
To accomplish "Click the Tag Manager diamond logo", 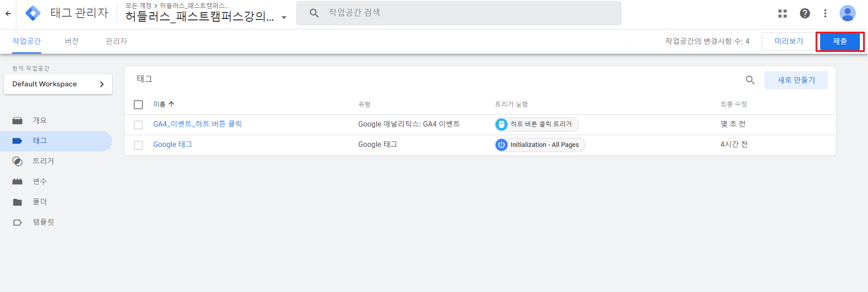I will click(x=33, y=14).
